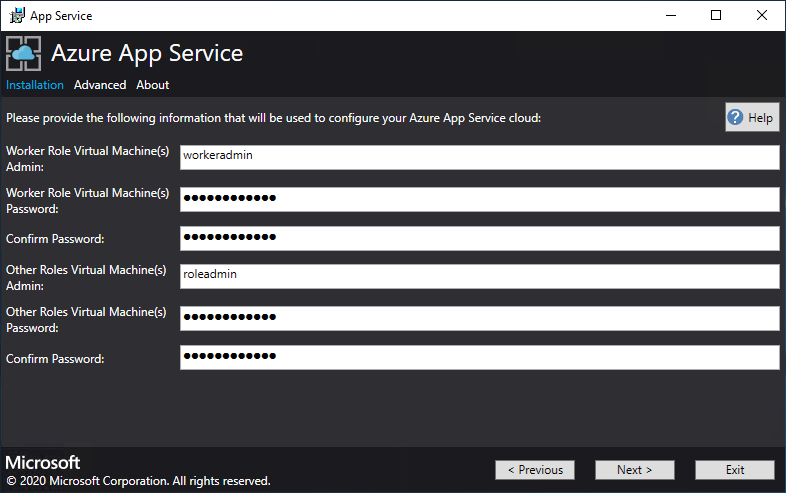The width and height of the screenshot is (786, 493).
Task: Open the Advanced tab
Action: point(100,85)
